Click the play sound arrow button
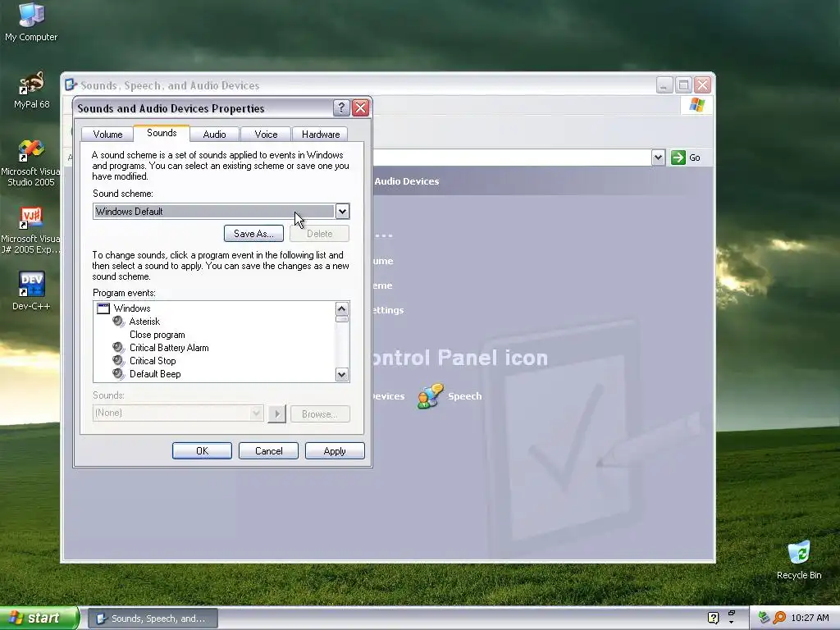The height and width of the screenshot is (630, 840). pyautogui.click(x=277, y=413)
